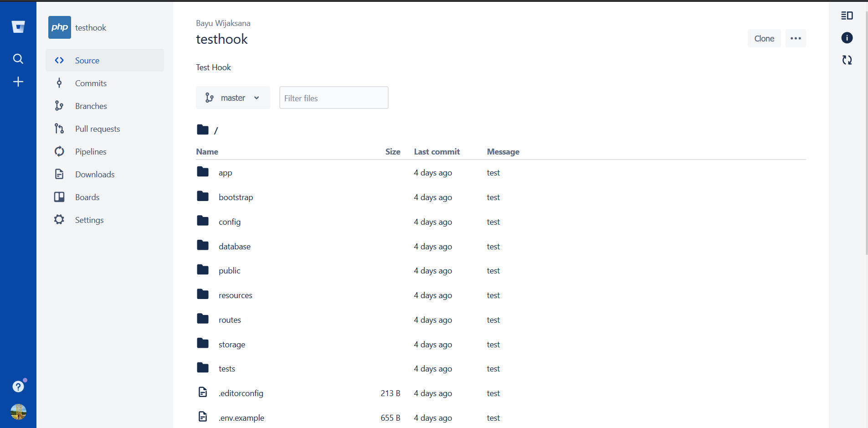Open the Settings menu item
The image size is (868, 428).
coord(105,220)
